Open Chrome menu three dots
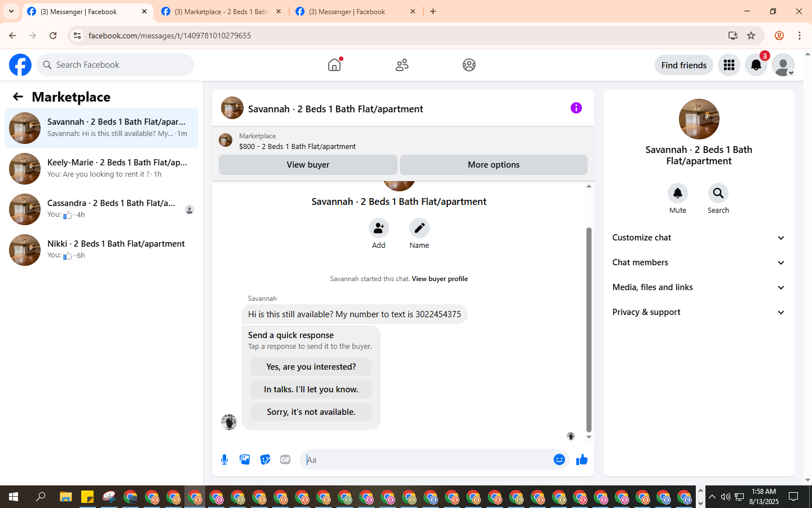 [x=800, y=36]
